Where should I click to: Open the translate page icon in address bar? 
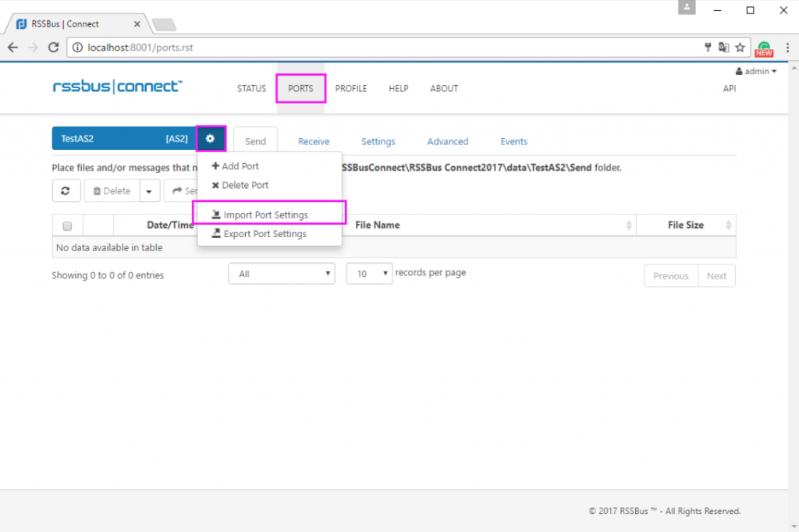(x=723, y=48)
